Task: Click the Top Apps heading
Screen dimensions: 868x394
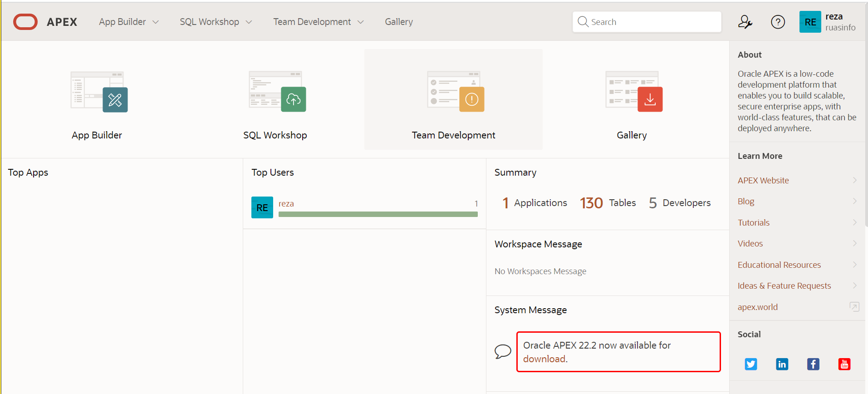Action: tap(28, 172)
